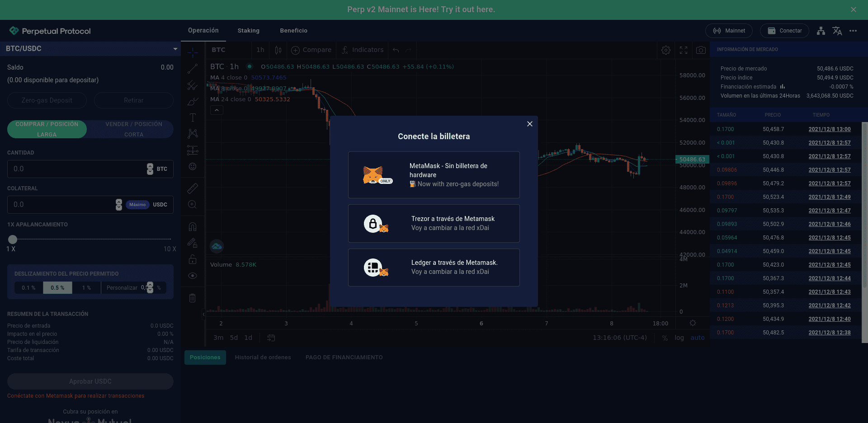
Task: Hide all drawings with eye icon
Action: 193,276
